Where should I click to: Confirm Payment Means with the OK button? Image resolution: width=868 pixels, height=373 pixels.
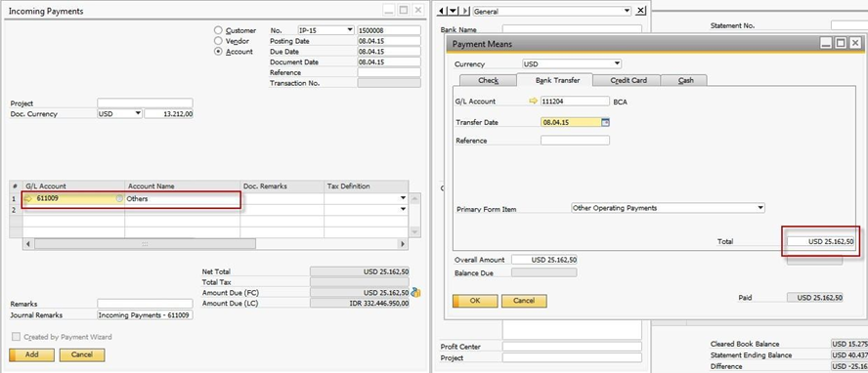[475, 301]
